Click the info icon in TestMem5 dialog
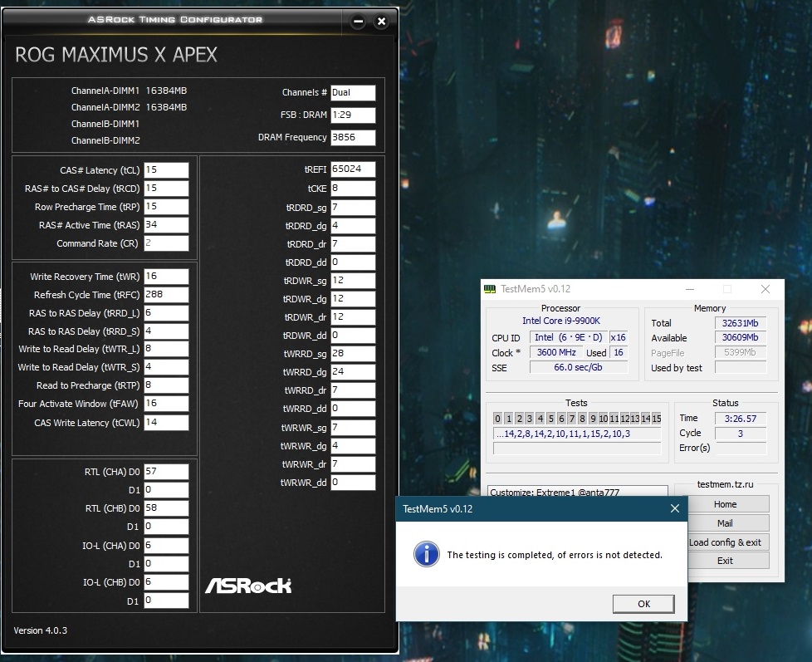The image size is (812, 662). pyautogui.click(x=427, y=554)
